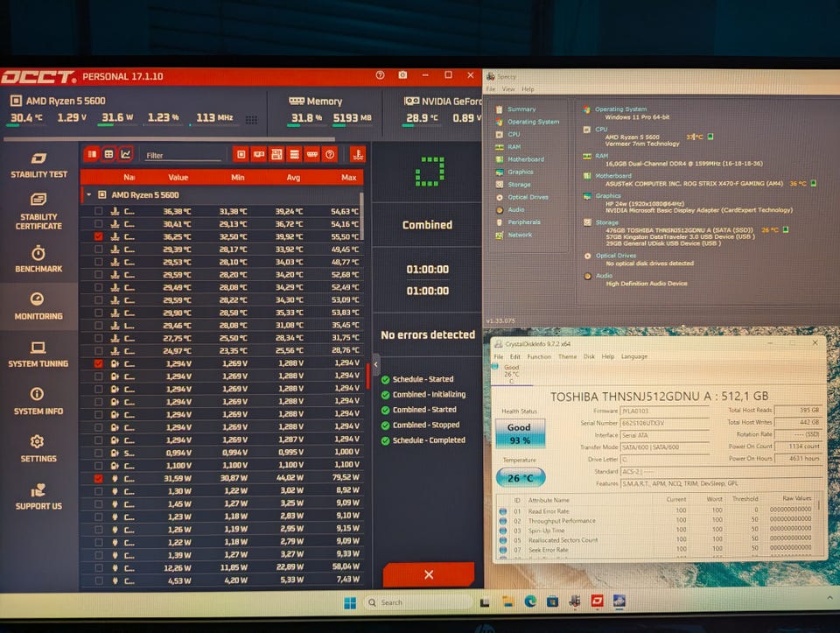Click the Max column header in OCCT table

[x=349, y=178]
